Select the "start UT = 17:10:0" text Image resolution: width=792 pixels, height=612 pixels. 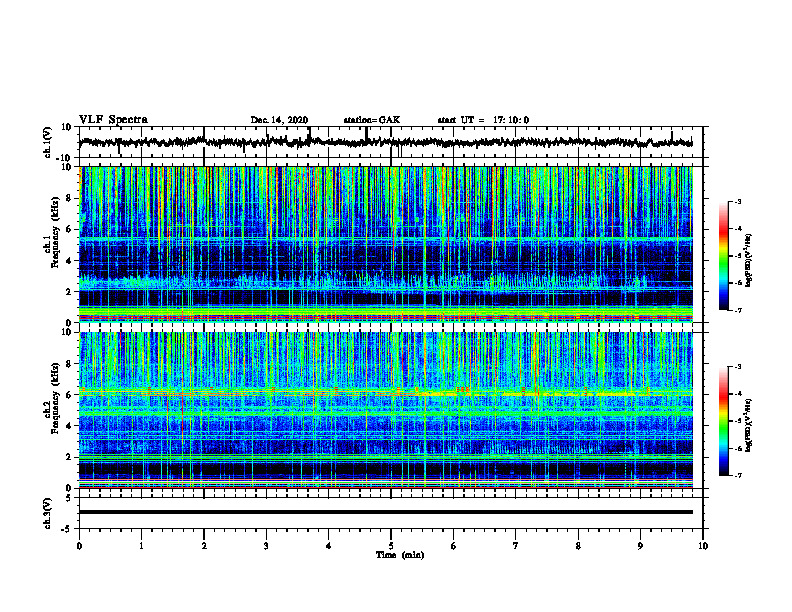pos(483,120)
